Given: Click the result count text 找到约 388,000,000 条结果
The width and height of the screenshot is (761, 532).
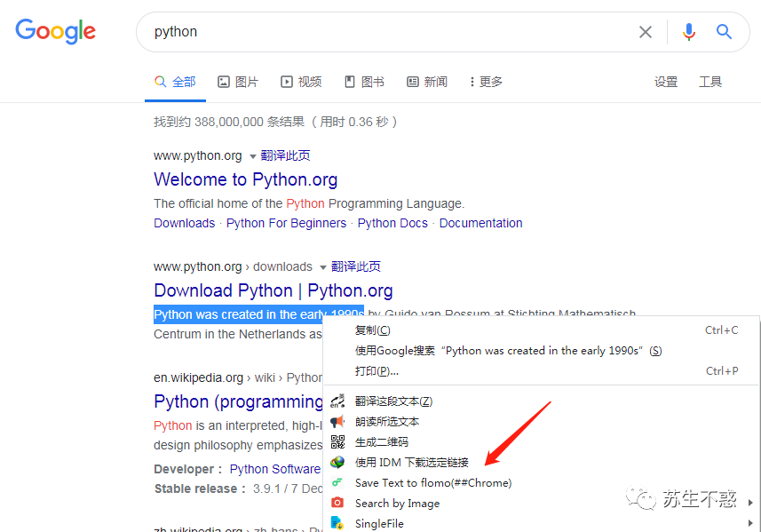Looking at the screenshot, I should click(x=229, y=122).
